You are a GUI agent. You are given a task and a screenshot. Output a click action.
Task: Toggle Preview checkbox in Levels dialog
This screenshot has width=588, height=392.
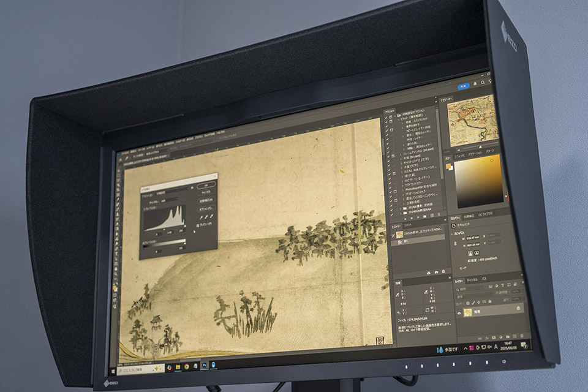coord(199,225)
